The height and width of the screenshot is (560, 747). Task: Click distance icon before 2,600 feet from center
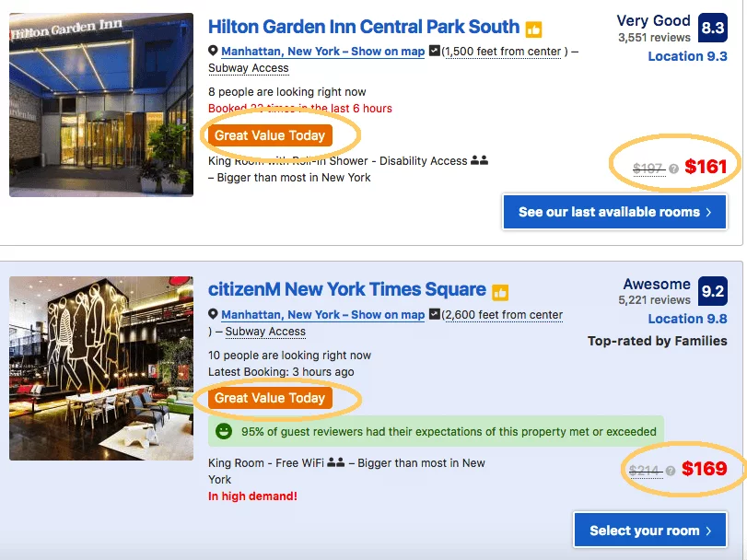pos(435,314)
